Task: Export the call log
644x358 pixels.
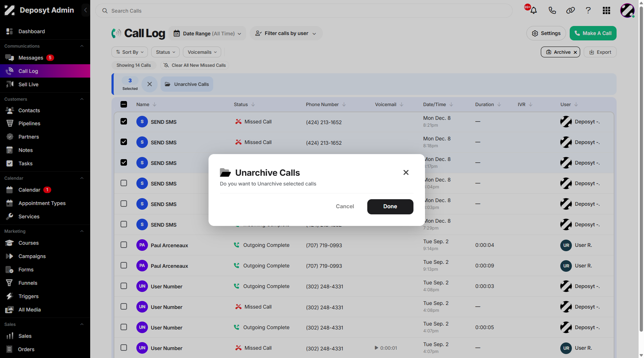Action: tap(600, 52)
